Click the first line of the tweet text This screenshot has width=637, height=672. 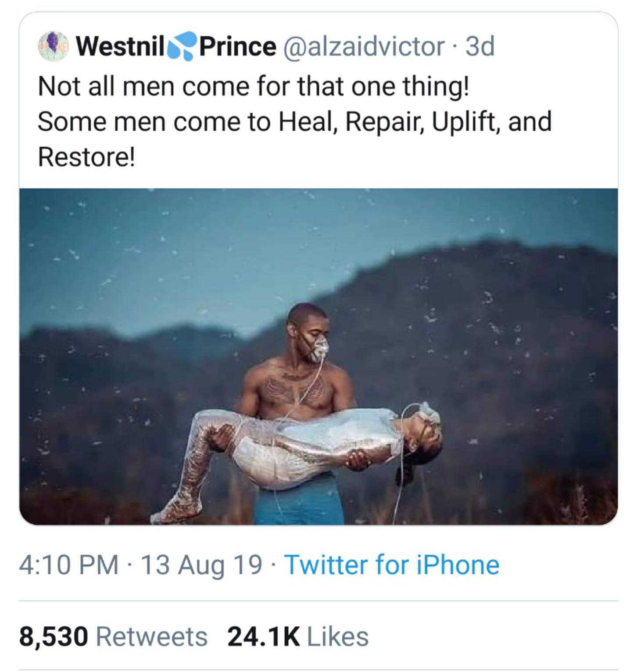(254, 88)
